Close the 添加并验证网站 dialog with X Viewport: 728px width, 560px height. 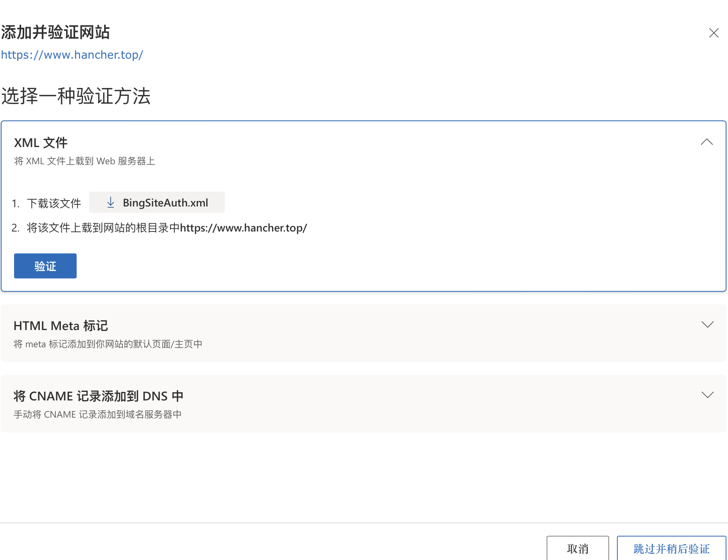714,33
